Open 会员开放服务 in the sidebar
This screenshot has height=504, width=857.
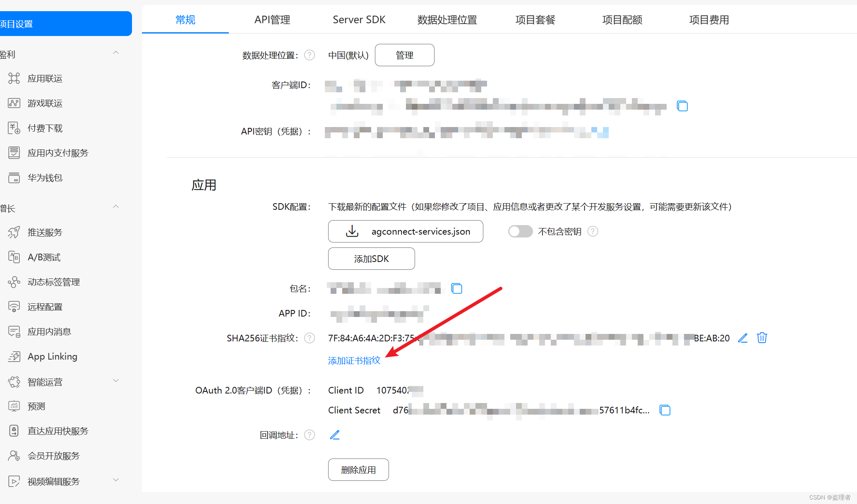point(53,456)
